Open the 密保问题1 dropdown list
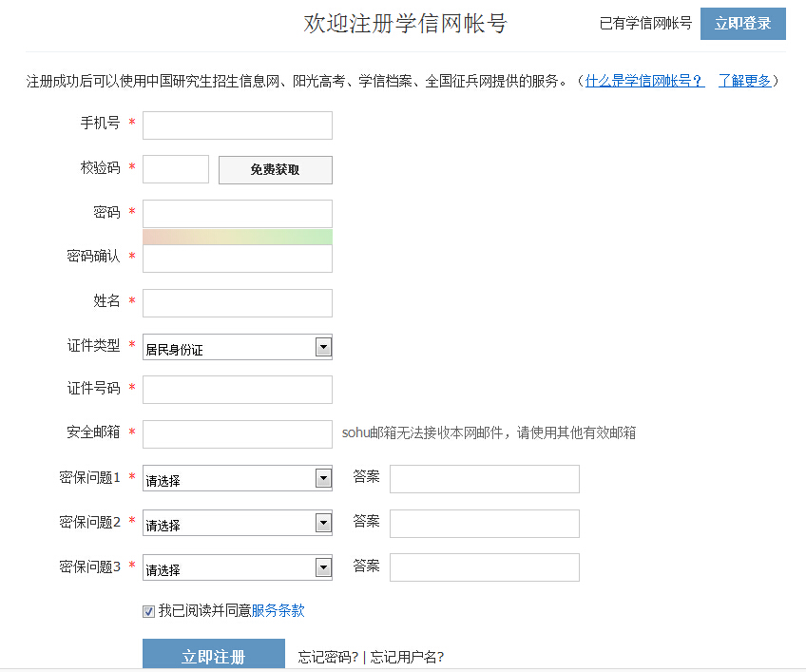The height and width of the screenshot is (672, 806). (x=237, y=479)
